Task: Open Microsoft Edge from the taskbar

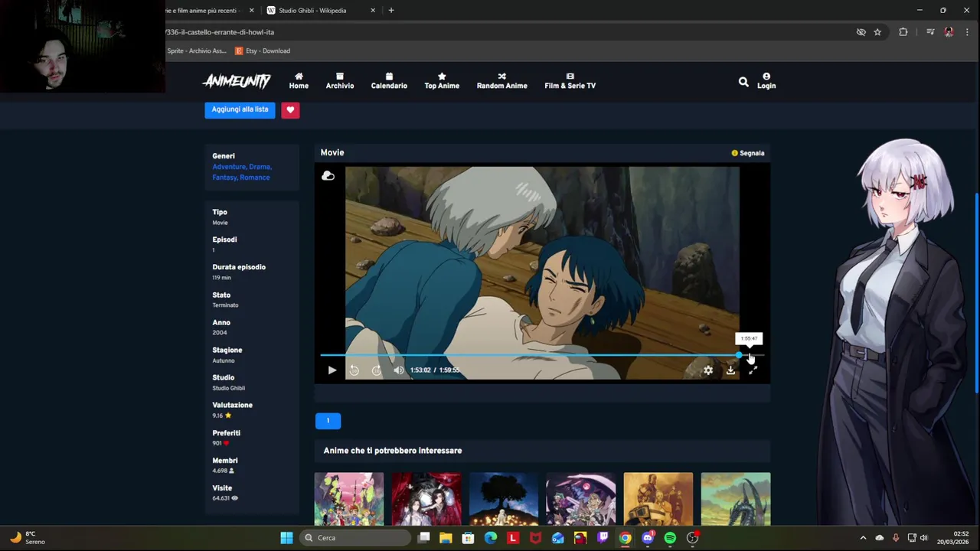Action: tap(491, 538)
